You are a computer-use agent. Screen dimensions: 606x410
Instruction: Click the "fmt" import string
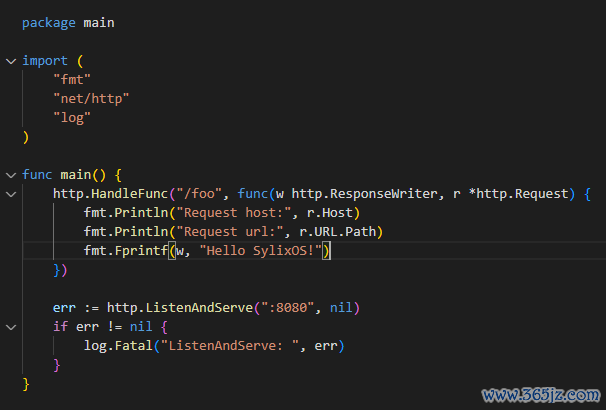point(72,80)
